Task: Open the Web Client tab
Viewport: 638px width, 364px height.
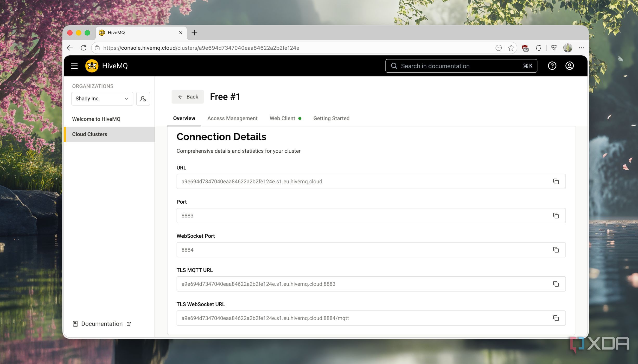Action: tap(285, 119)
